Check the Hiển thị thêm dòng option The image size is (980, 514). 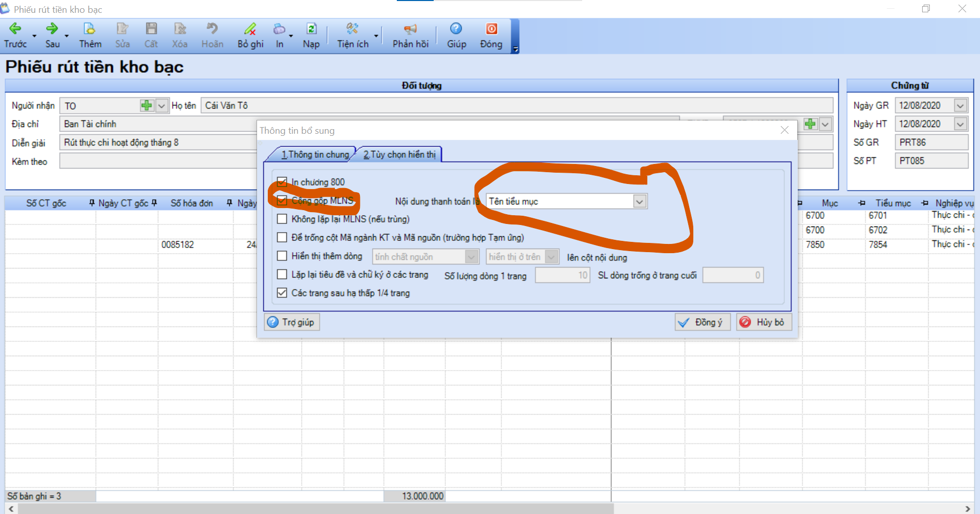coord(282,256)
